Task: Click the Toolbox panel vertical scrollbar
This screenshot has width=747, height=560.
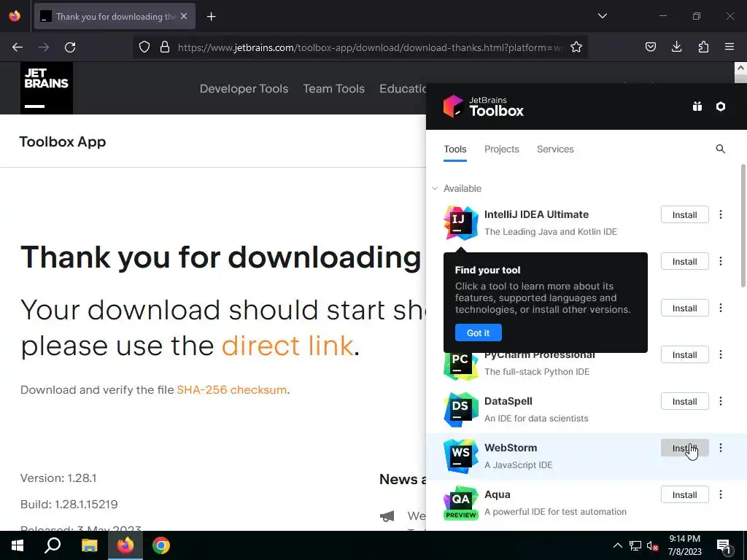Action: tap(743, 226)
